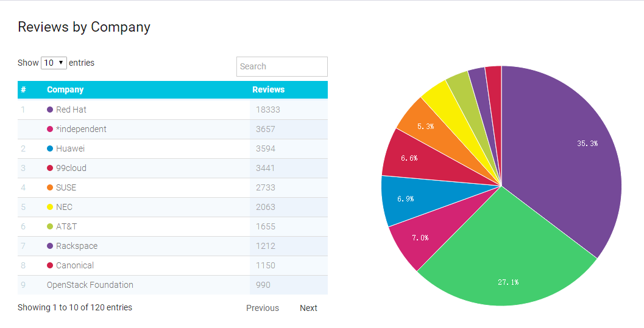Select the NEC company name
Viewport: 644px width, 328px height.
(x=64, y=207)
